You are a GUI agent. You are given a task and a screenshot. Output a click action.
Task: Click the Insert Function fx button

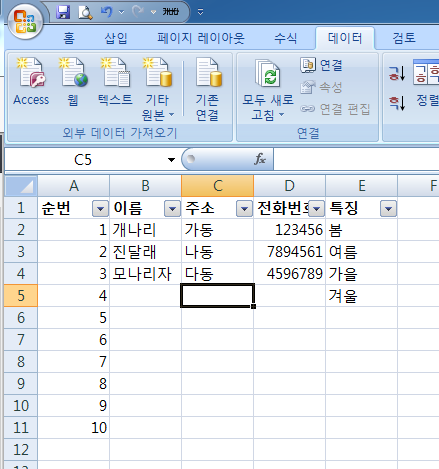(x=260, y=159)
